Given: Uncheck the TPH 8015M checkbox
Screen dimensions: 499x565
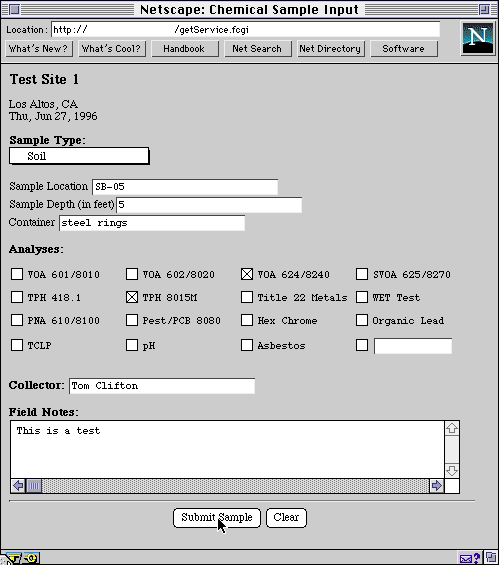Looking at the screenshot, I should 132,297.
